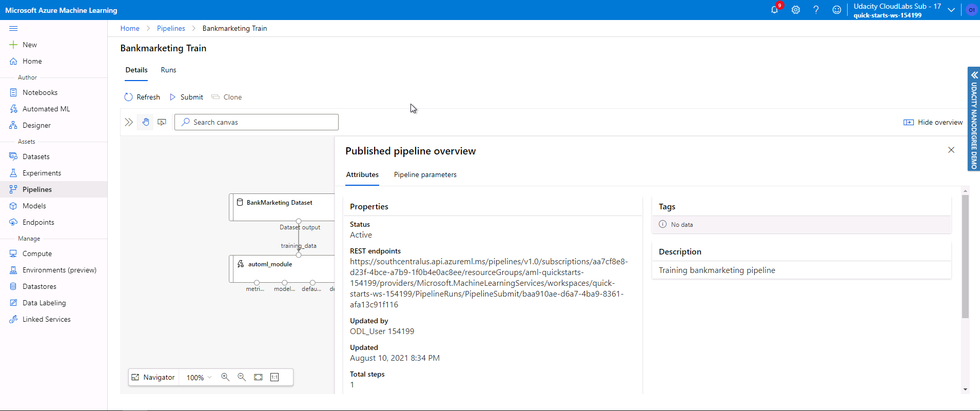
Task: Click the 'No data' tags info row
Action: pos(801,225)
